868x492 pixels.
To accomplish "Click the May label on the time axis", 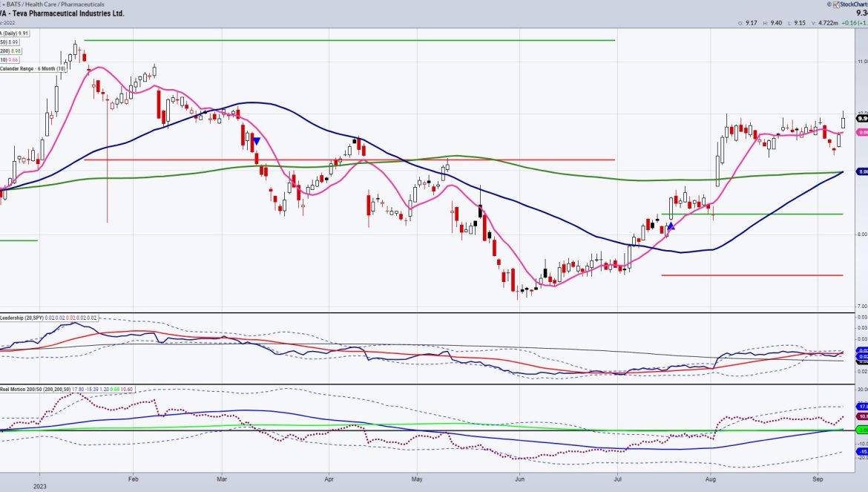I will click(x=417, y=479).
